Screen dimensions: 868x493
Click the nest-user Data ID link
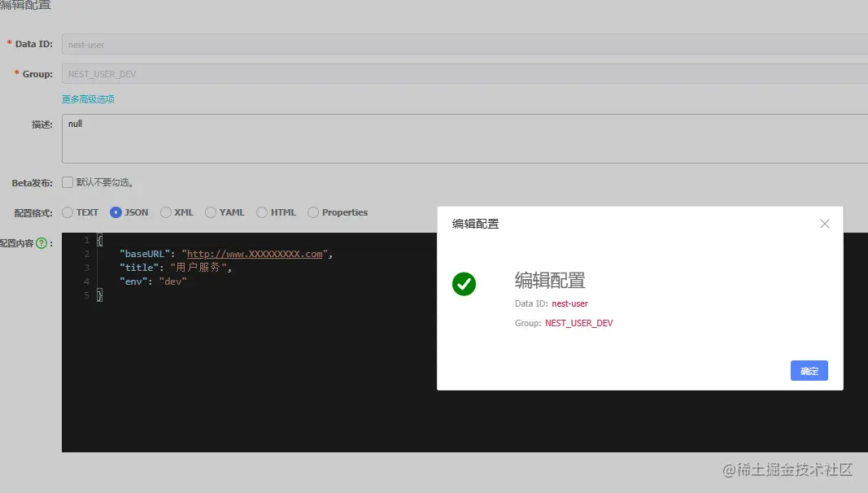click(x=569, y=303)
